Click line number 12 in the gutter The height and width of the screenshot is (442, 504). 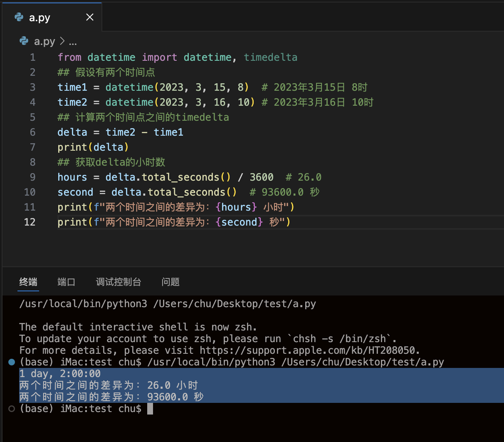(x=30, y=222)
